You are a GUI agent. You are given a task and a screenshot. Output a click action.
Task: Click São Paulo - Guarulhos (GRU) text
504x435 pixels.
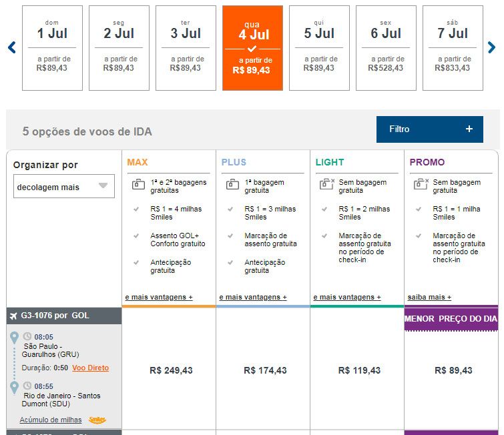tap(51, 350)
